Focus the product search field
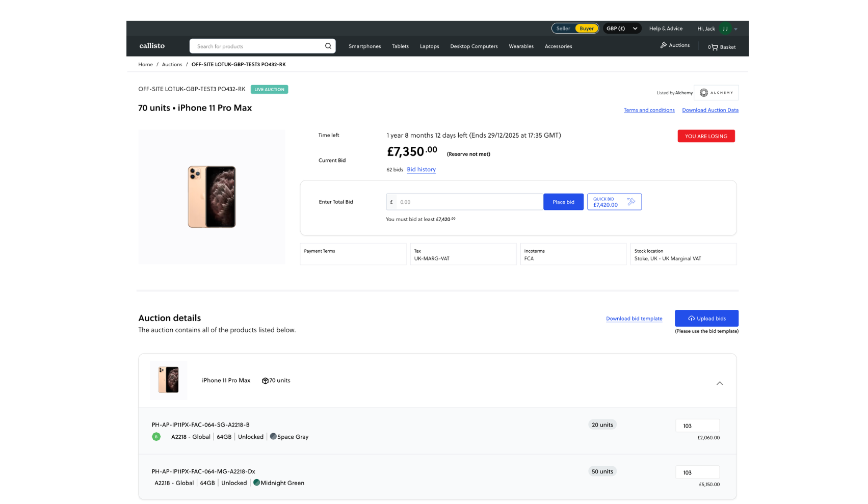868x504 pixels. pos(262,46)
